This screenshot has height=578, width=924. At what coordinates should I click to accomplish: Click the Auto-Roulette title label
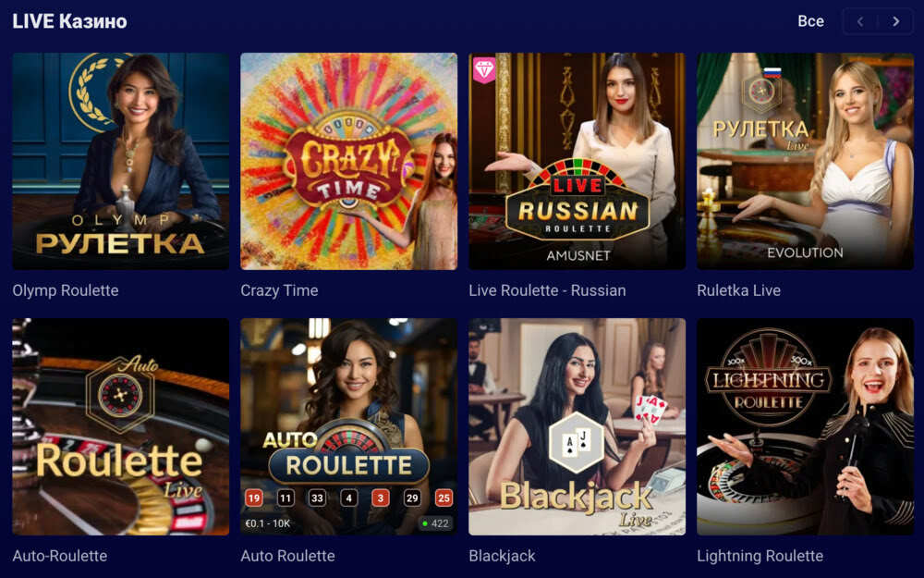[59, 556]
